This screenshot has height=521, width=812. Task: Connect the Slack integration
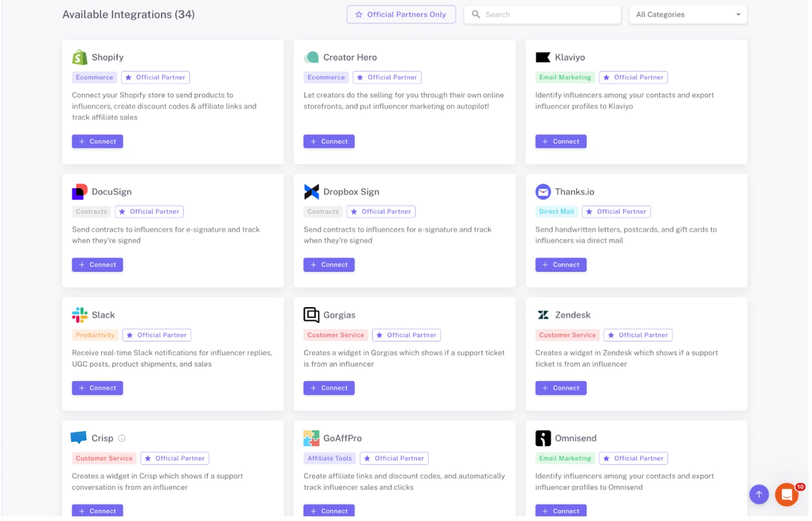coord(97,388)
